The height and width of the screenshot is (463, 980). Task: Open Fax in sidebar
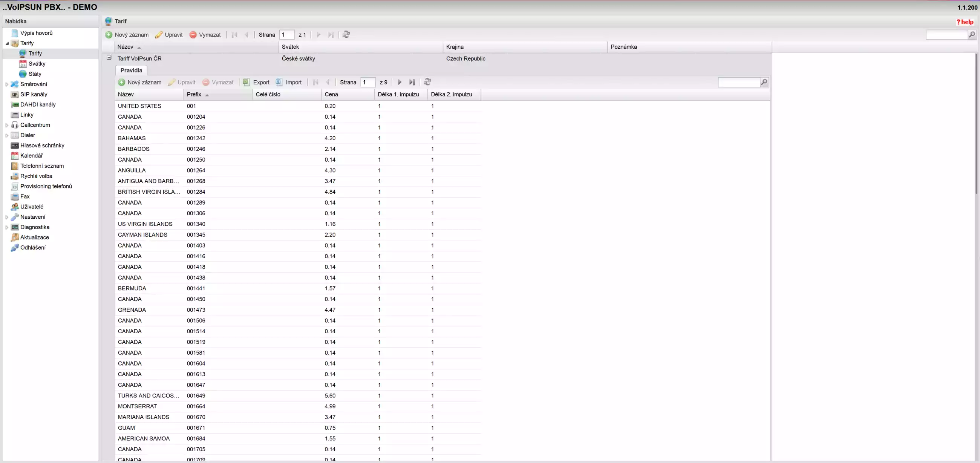[x=25, y=196]
